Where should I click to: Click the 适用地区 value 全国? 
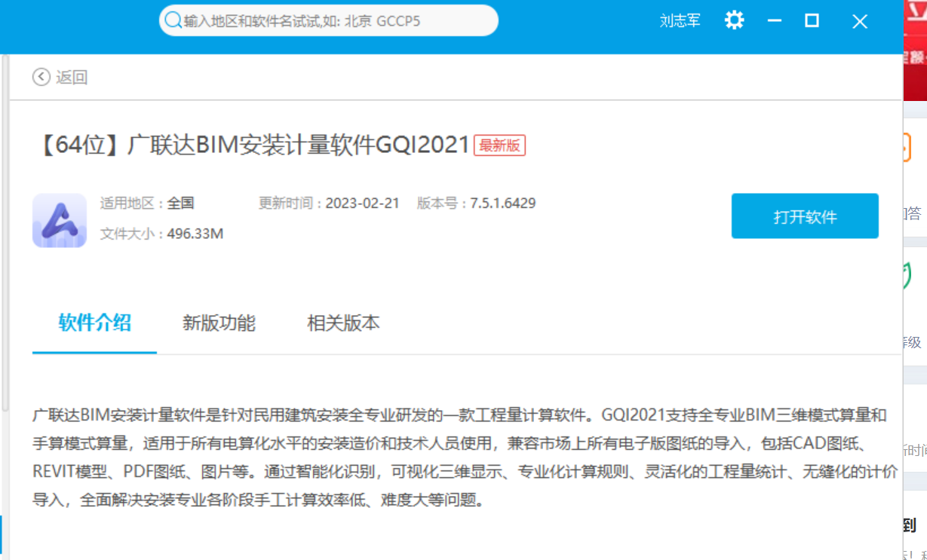[x=180, y=203]
